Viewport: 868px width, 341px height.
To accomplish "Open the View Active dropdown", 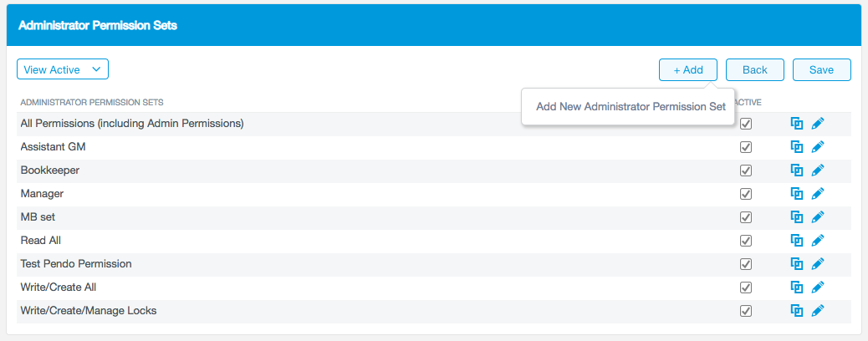I will [63, 70].
